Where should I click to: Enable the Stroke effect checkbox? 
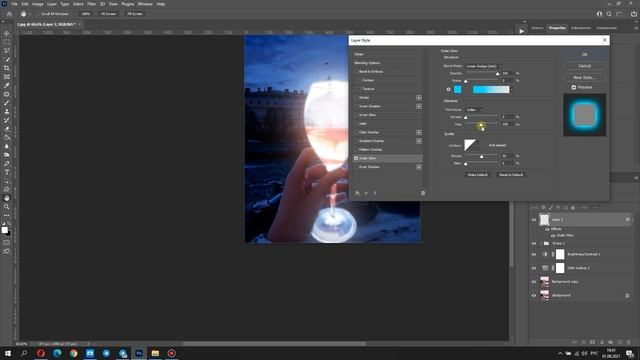tap(356, 98)
